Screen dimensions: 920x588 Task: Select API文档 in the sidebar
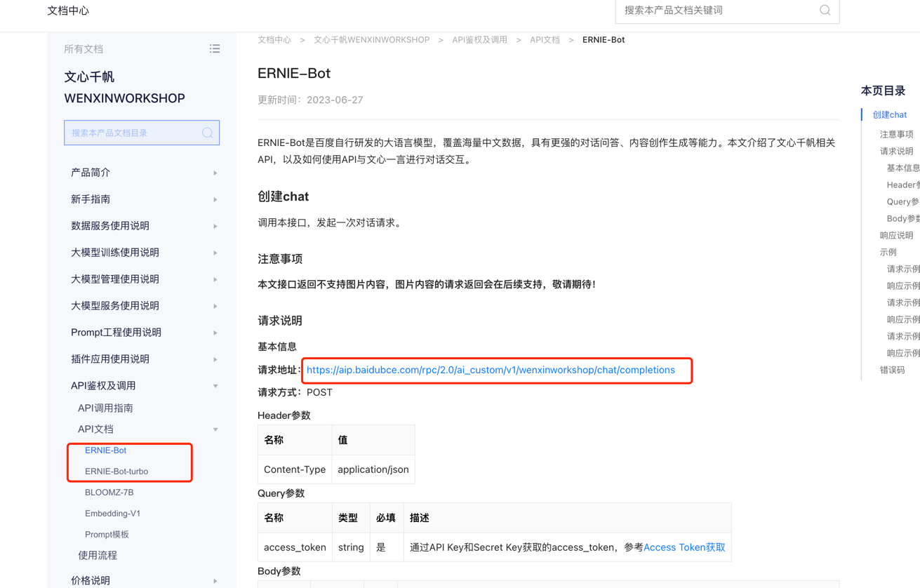95,429
